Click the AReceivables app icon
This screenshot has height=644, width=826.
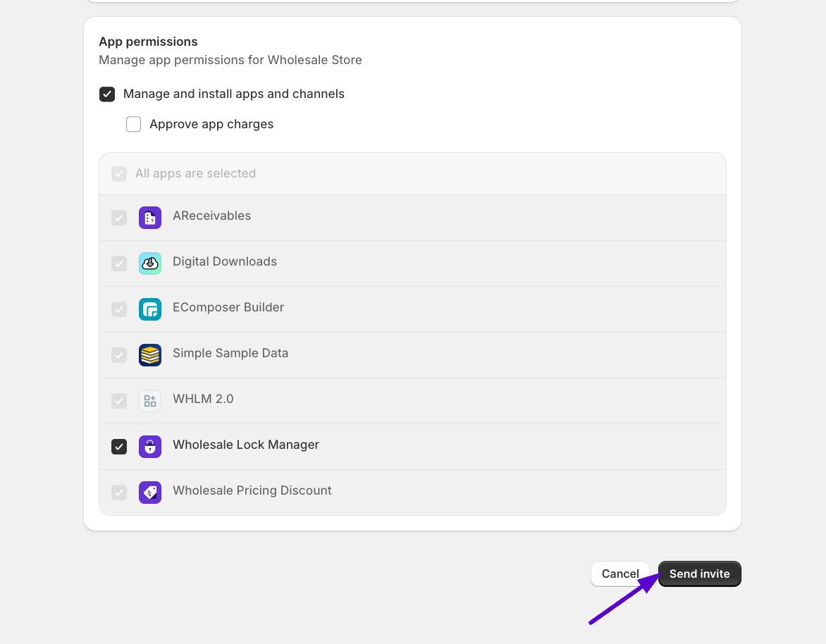(150, 218)
